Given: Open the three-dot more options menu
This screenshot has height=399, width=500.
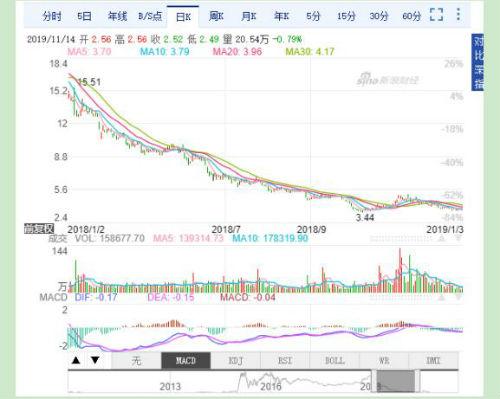Looking at the screenshot, I should point(458,15).
